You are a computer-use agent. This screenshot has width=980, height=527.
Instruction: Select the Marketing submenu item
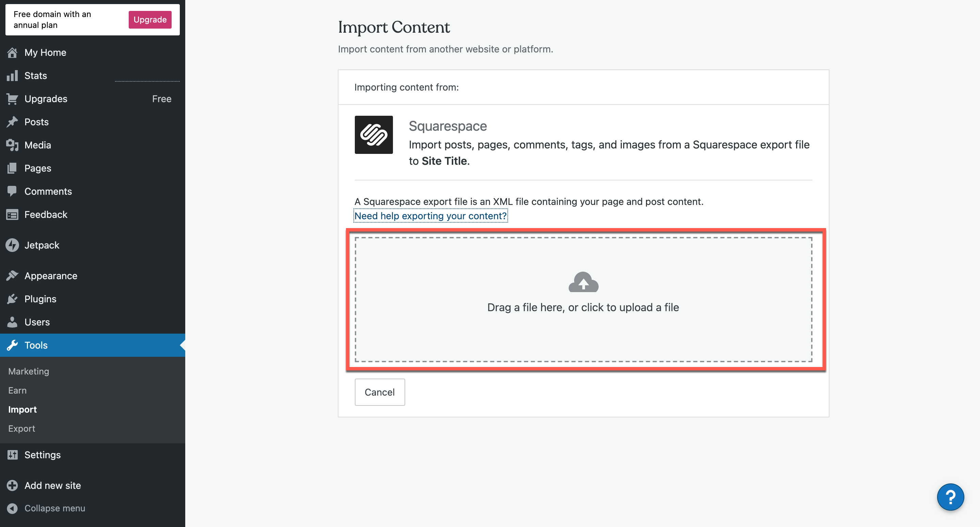[x=29, y=371]
